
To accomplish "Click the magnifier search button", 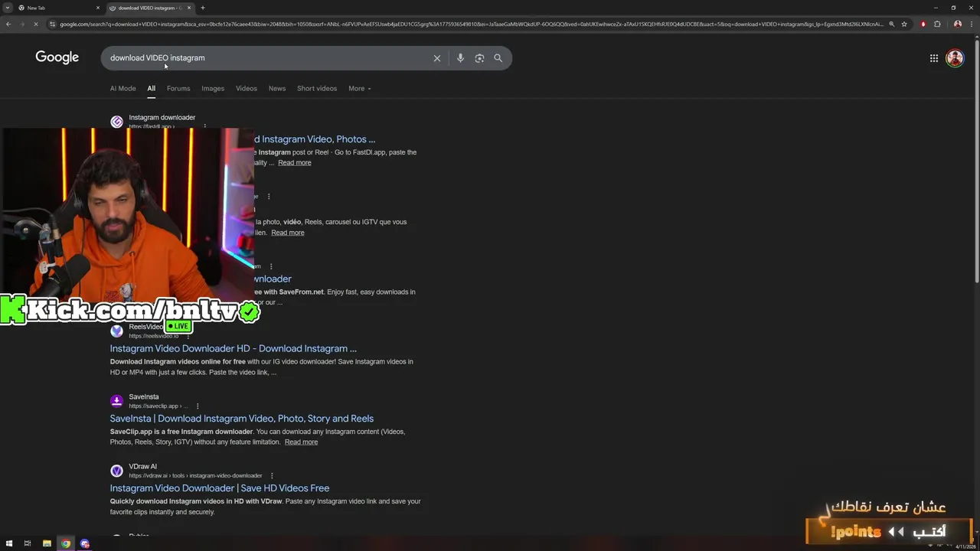I will tap(498, 58).
